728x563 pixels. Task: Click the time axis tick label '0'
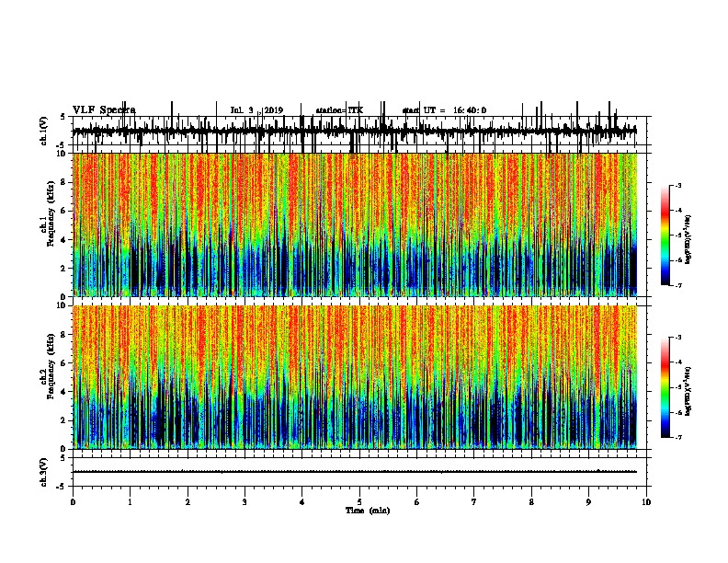[73, 502]
